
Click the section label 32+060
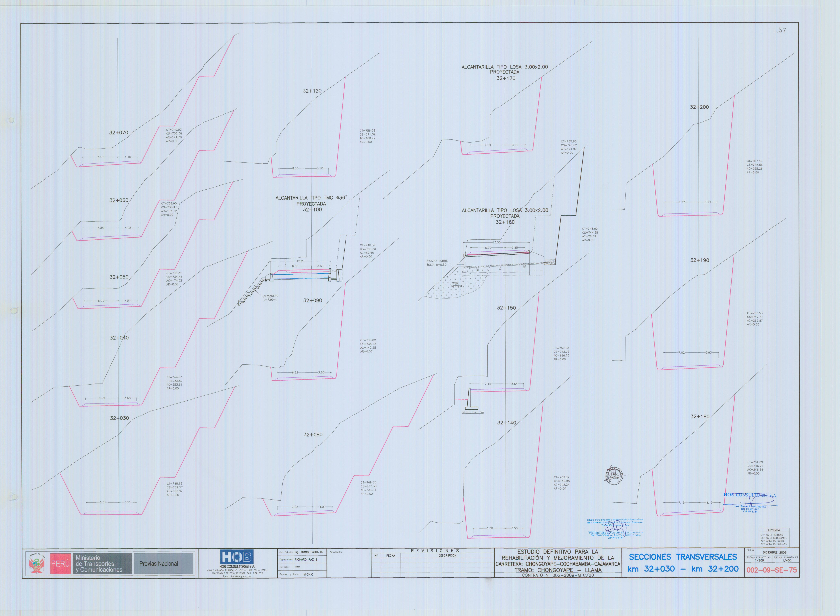tap(119, 200)
